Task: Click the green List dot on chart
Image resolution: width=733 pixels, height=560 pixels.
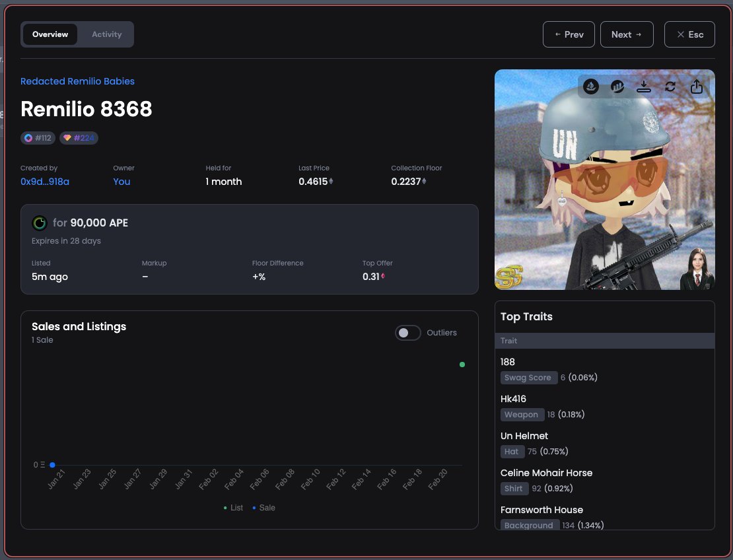Action: [462, 365]
